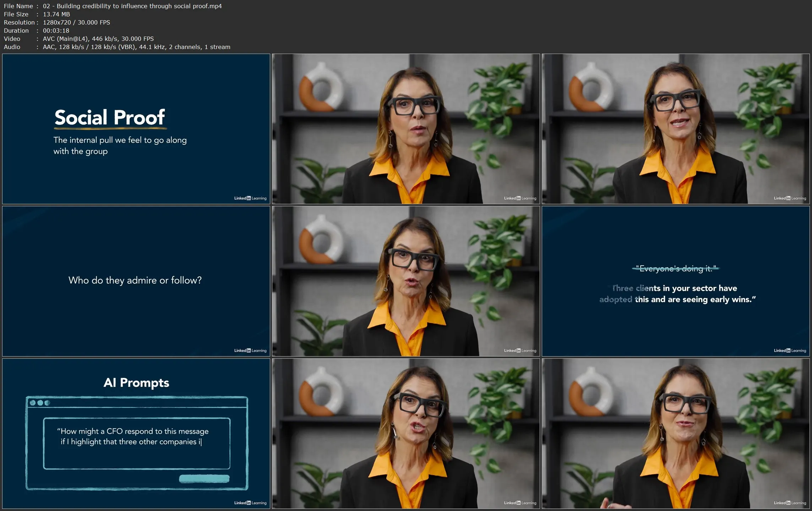Select the center presenter thumbnail

pyautogui.click(x=406, y=281)
